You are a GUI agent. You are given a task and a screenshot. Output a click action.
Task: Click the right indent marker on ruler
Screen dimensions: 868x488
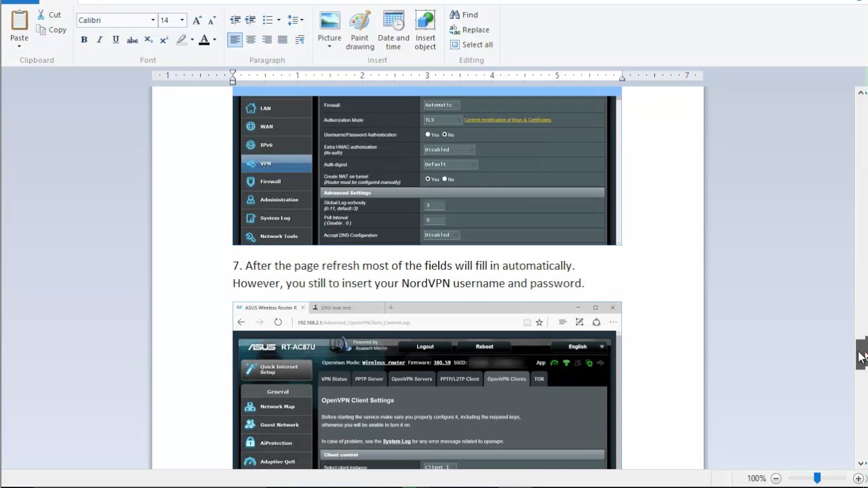(622, 78)
